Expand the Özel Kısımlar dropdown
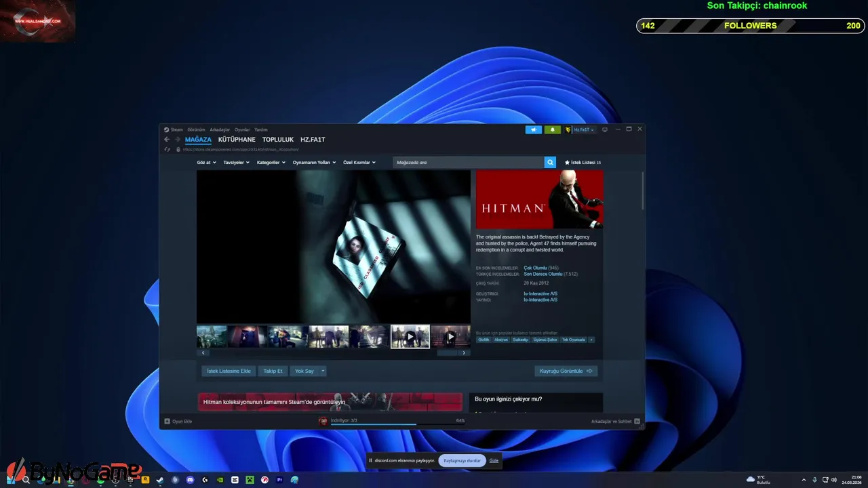The image size is (868, 488). 359,163
